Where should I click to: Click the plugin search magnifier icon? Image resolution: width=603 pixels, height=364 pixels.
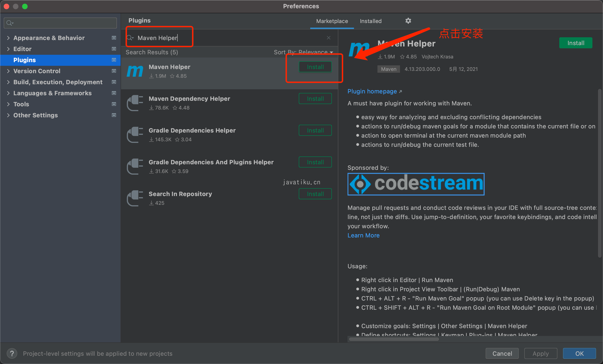point(130,38)
